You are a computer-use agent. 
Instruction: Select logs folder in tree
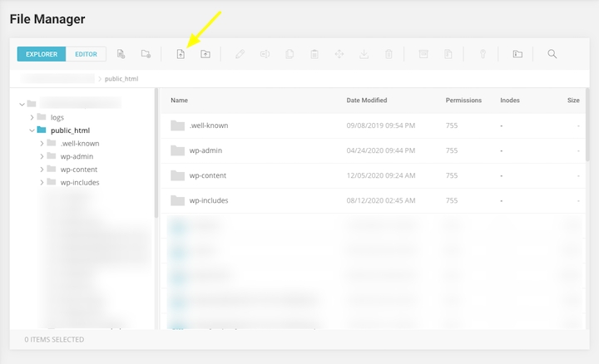(x=57, y=117)
